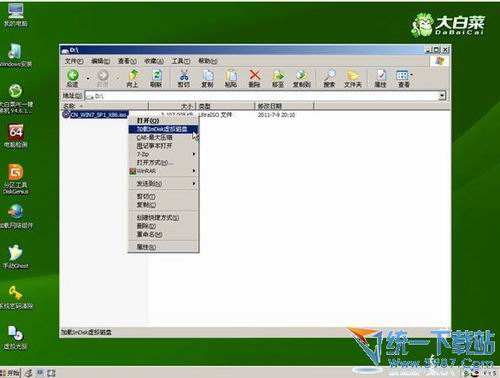This screenshot has width=500, height=378.
Task: Choose 打开方式(H)... in context menu
Action: (163, 163)
